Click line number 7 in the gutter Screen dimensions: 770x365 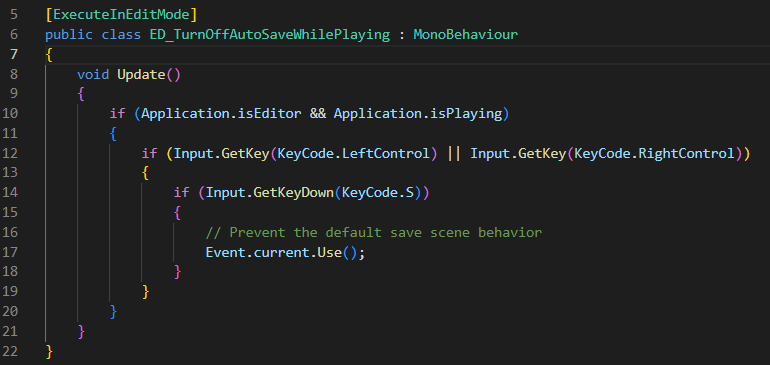pos(13,54)
